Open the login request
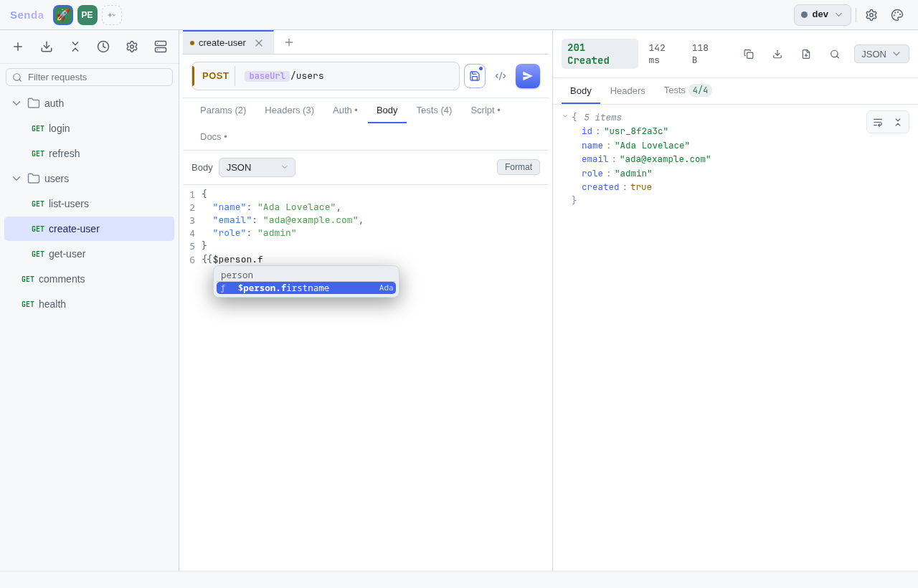The width and height of the screenshot is (918, 588). 89,128
